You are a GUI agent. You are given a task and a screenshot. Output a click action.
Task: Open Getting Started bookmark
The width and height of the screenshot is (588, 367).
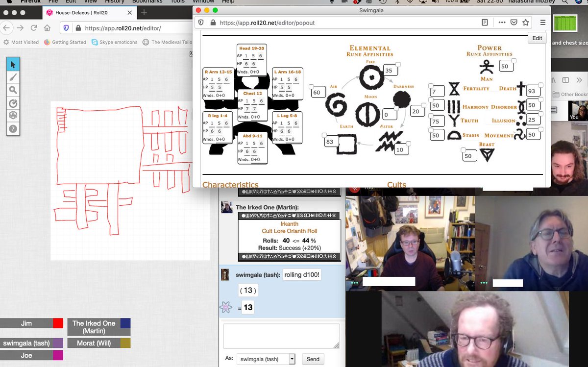tap(65, 42)
